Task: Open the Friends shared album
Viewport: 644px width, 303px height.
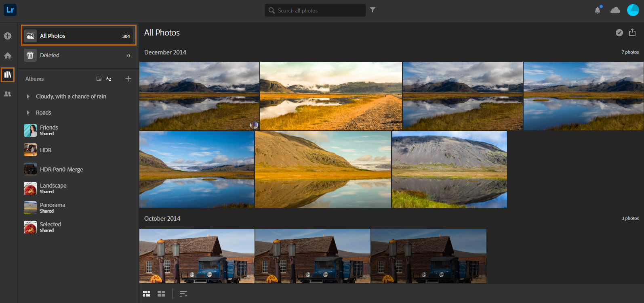Action: (x=79, y=130)
